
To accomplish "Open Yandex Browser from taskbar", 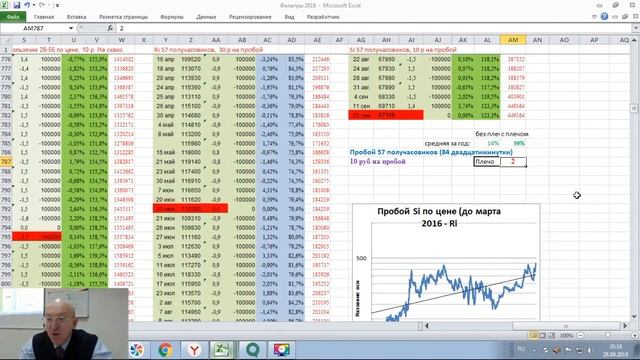I will [x=195, y=350].
